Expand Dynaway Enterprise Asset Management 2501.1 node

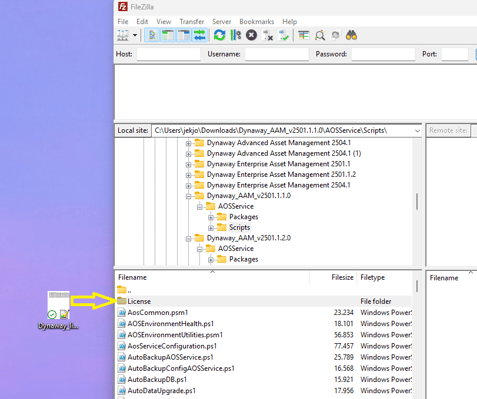pos(188,165)
